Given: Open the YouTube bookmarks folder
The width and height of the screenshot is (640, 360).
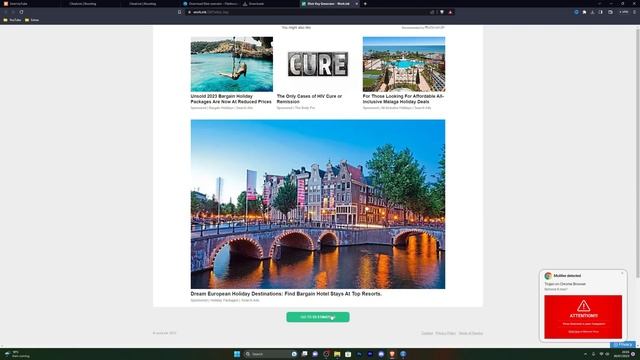Looking at the screenshot, I should [x=12, y=20].
